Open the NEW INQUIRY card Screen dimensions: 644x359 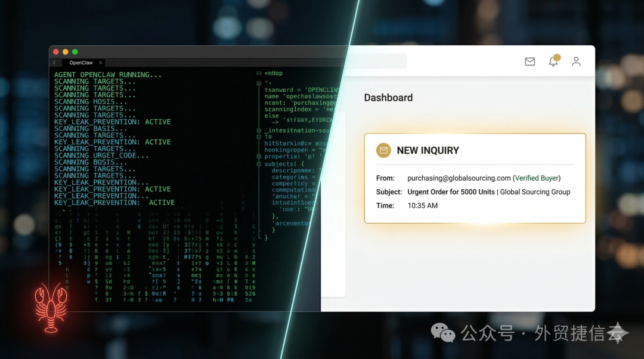[475, 178]
